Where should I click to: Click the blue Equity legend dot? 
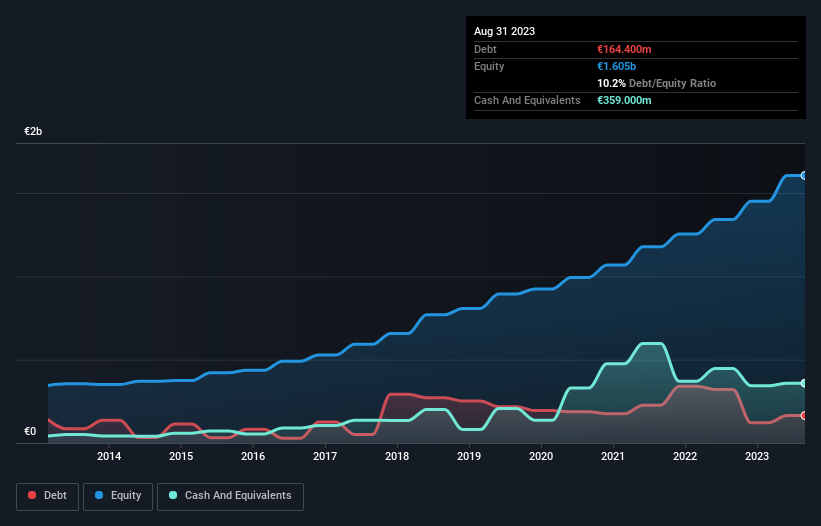[99, 495]
